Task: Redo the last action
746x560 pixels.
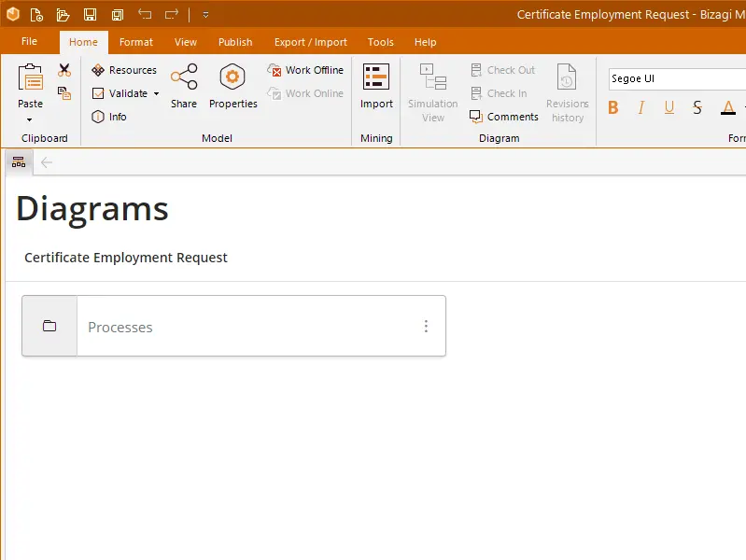Action: tap(172, 14)
